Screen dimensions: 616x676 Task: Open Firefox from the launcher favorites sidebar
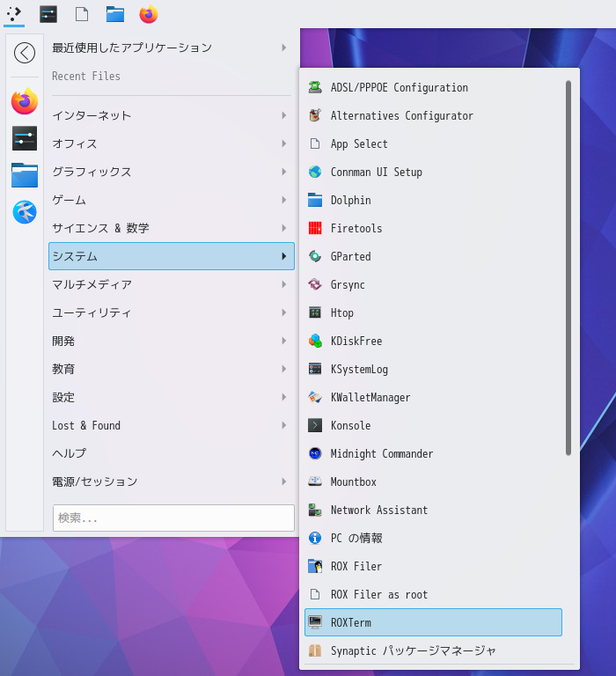point(25,101)
